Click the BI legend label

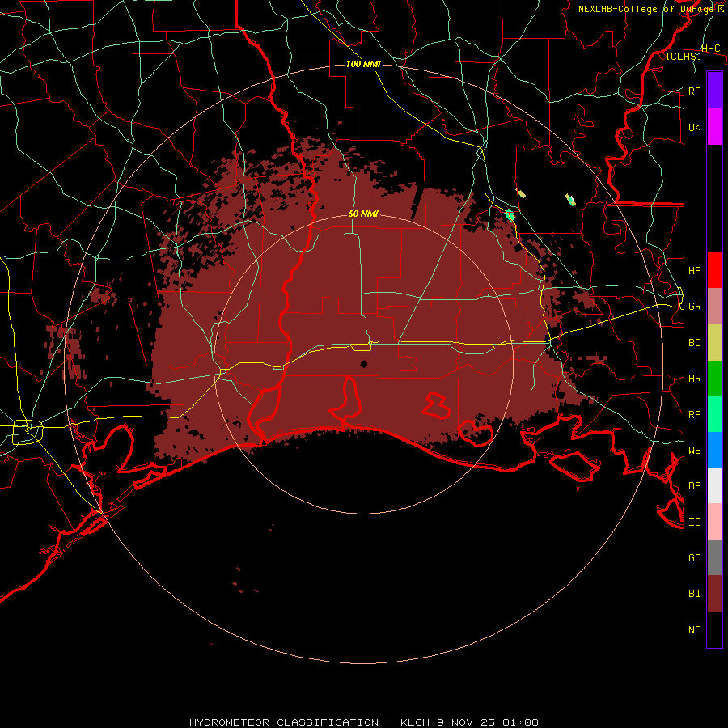695,594
